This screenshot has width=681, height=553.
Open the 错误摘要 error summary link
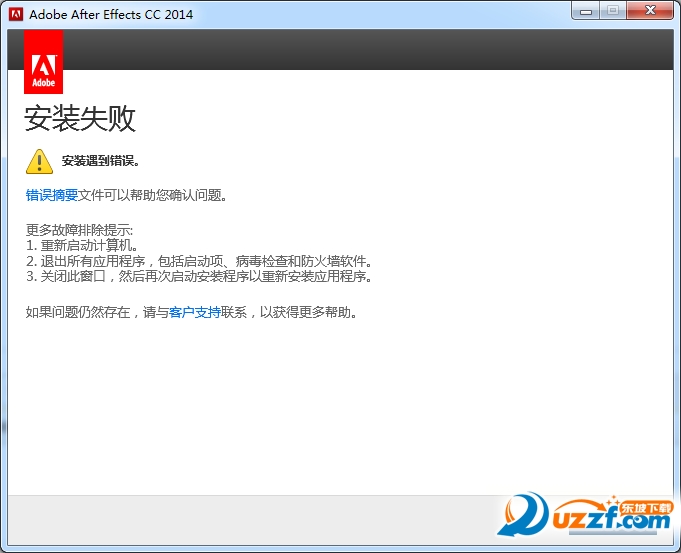coord(52,195)
